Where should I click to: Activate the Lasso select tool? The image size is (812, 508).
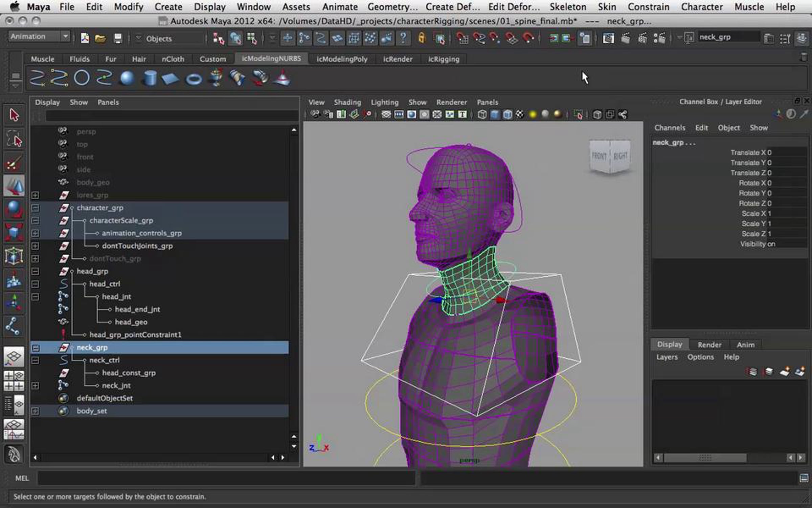coord(14,139)
